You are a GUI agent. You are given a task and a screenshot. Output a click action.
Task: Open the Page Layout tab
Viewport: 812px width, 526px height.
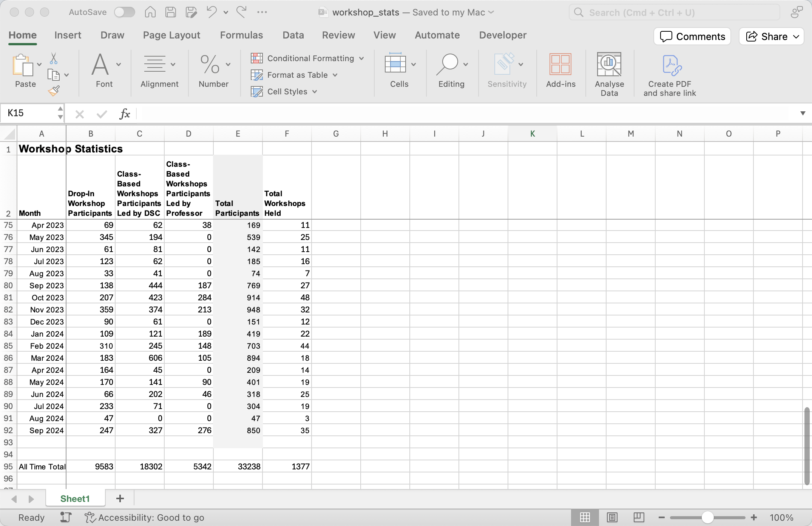pos(171,35)
